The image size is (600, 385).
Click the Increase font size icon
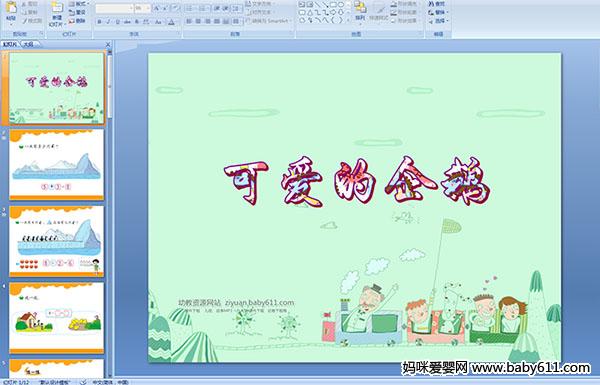pyautogui.click(x=157, y=8)
